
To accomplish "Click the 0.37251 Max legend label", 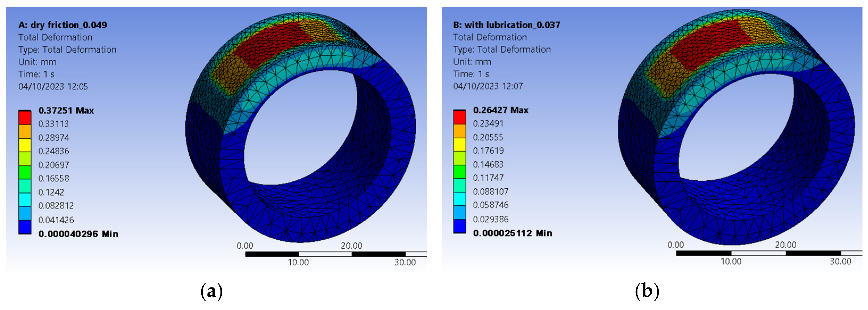I will 66,111.
